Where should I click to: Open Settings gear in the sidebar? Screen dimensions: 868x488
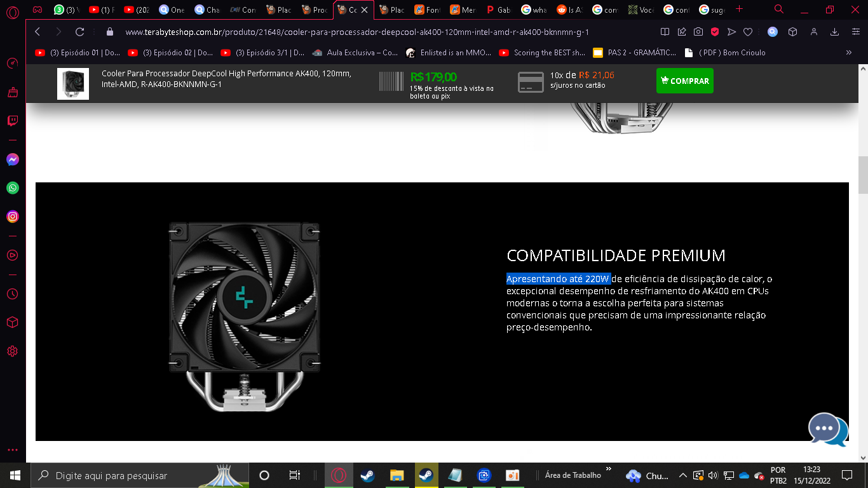tap(12, 351)
